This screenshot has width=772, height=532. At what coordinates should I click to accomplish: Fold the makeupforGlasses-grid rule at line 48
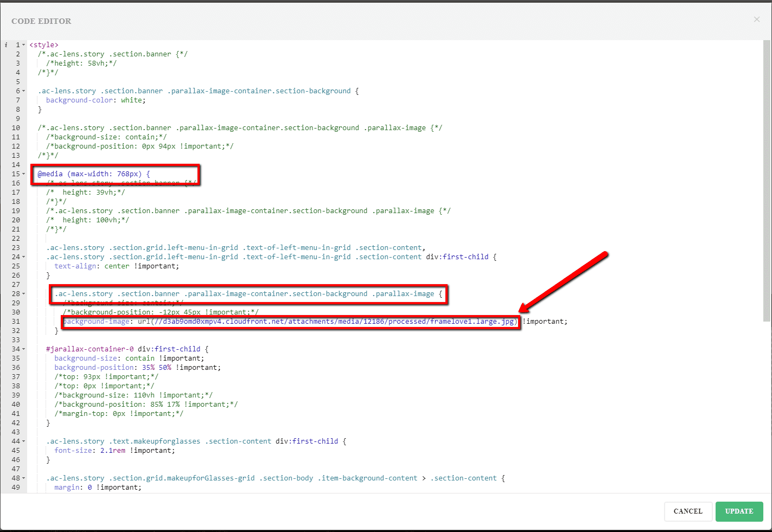click(x=24, y=478)
